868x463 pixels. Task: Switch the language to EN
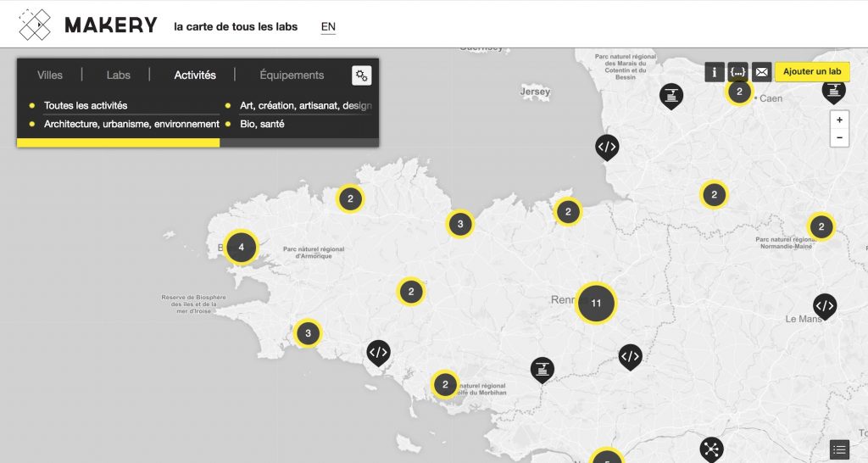click(x=328, y=26)
